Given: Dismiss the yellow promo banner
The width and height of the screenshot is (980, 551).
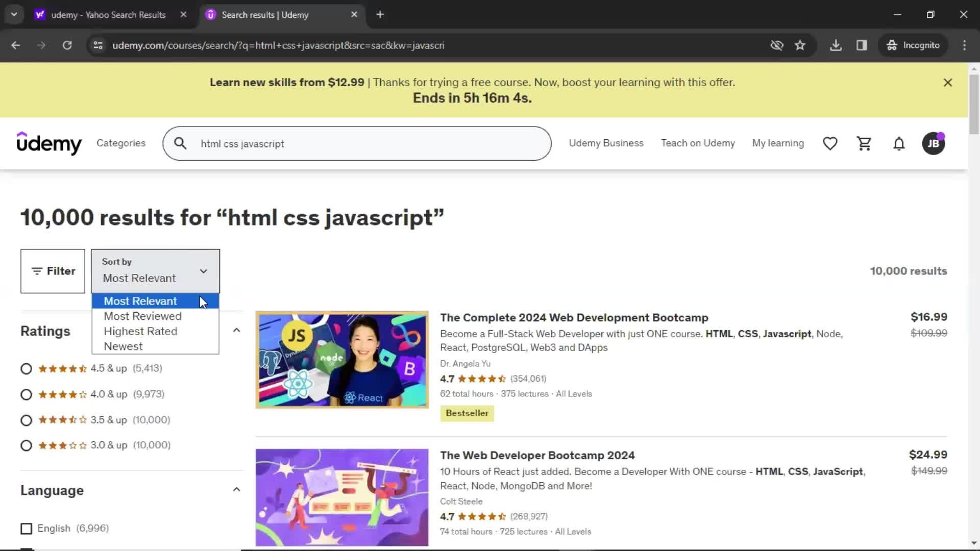Looking at the screenshot, I should point(948,82).
